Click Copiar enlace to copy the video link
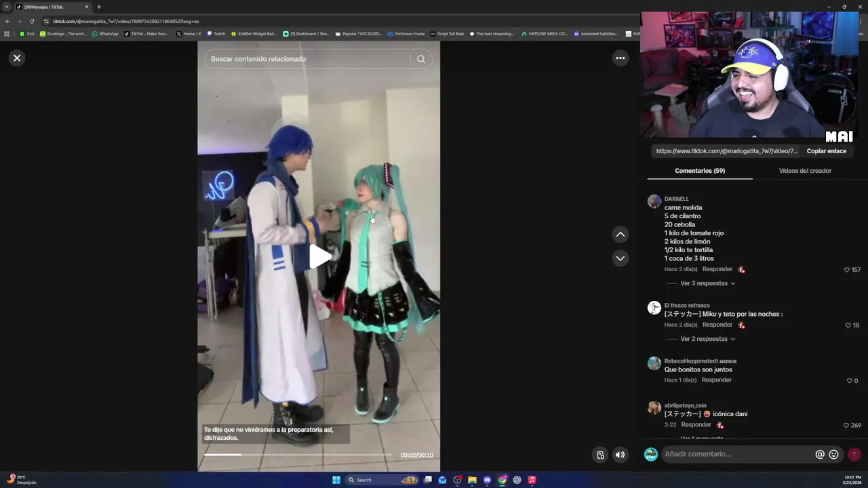 tap(826, 151)
